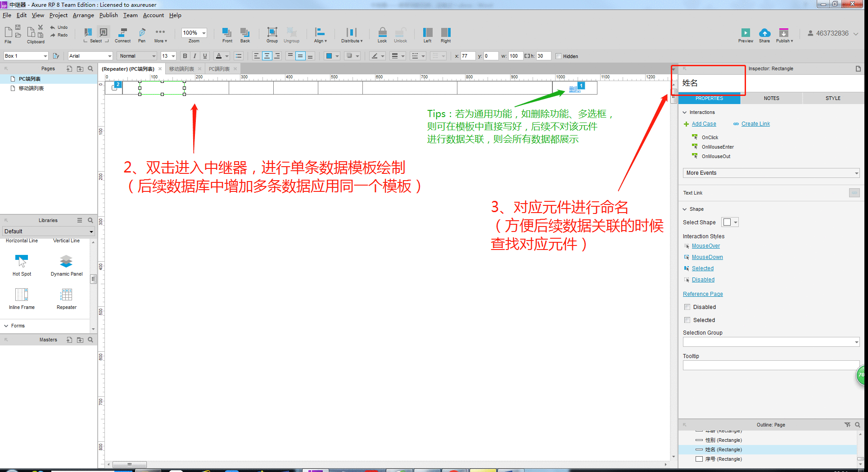Click the Cut scissors icon
This screenshot has height=472, width=868.
tap(41, 27)
